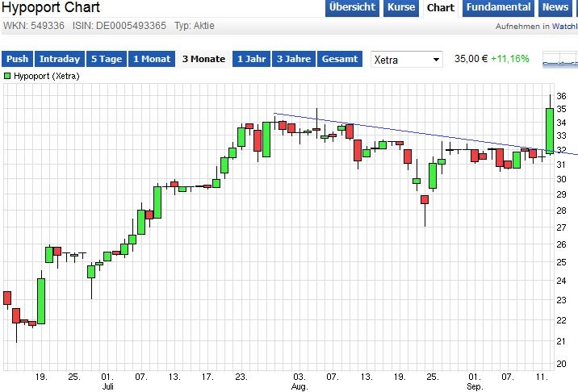Switch to the Kurse tab
Screen dimensions: 578x392
(x=401, y=8)
